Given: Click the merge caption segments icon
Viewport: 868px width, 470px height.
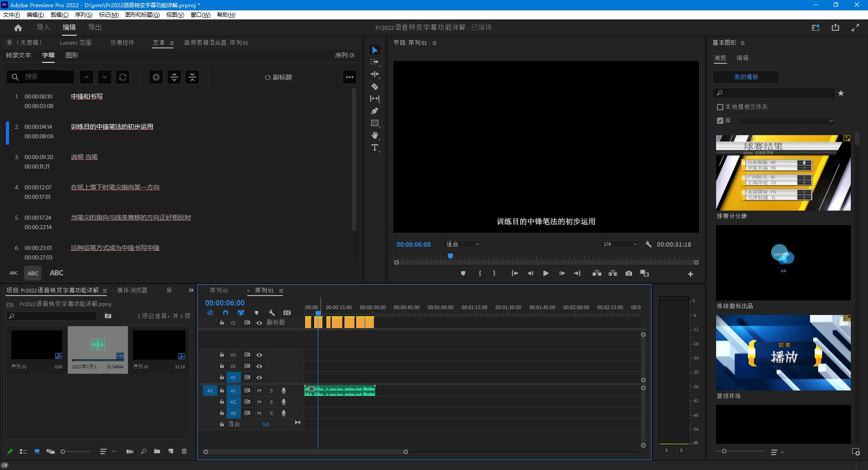Looking at the screenshot, I should pyautogui.click(x=192, y=77).
